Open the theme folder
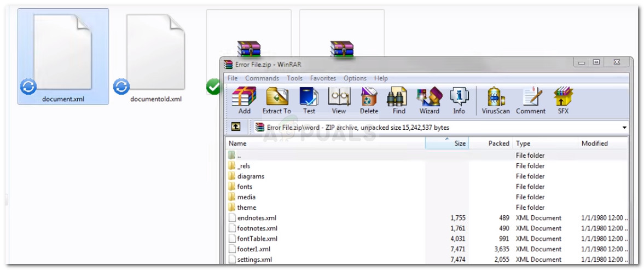This screenshot has height=270, width=644. (242, 208)
